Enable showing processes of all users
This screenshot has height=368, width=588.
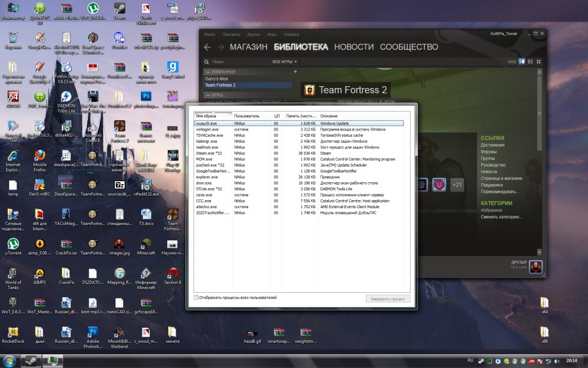(196, 297)
